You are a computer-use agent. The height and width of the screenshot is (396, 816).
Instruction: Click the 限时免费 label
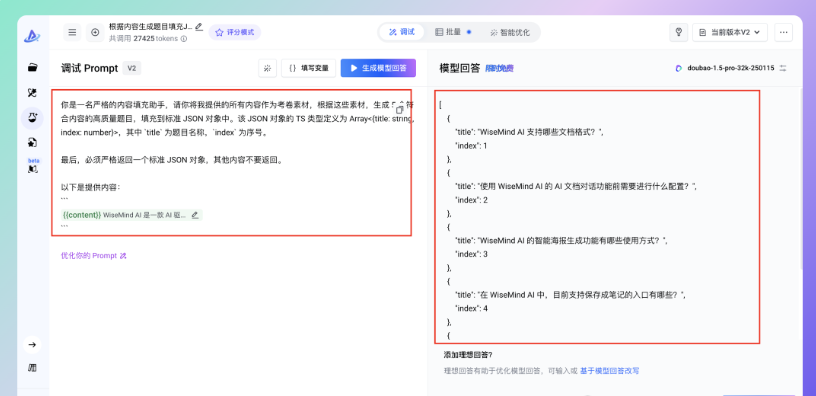(500, 68)
